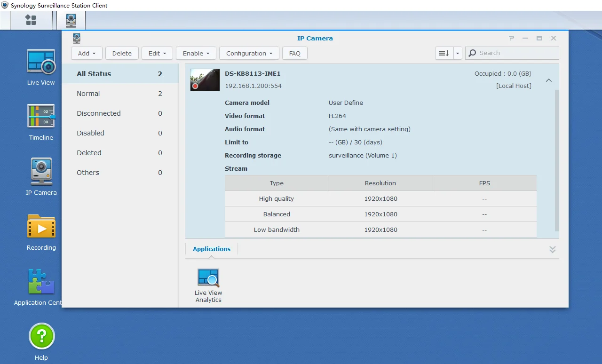Launch IP Camera desktop icon

(x=41, y=171)
